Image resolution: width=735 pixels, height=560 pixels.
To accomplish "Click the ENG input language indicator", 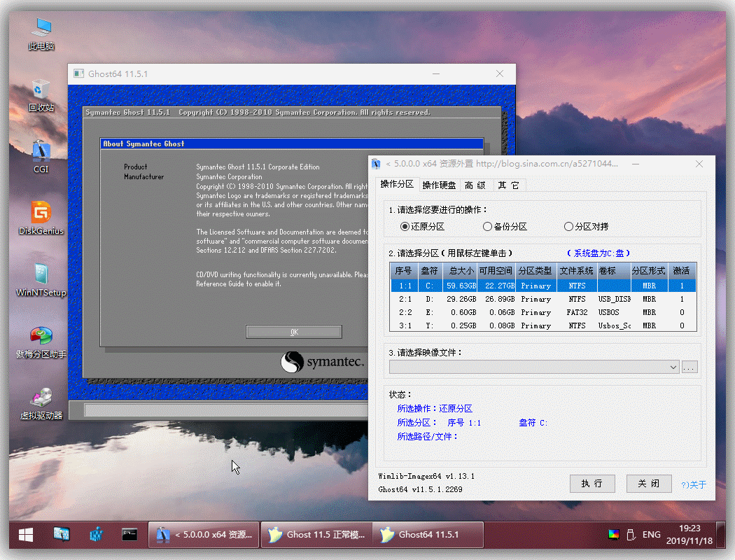I will (651, 534).
